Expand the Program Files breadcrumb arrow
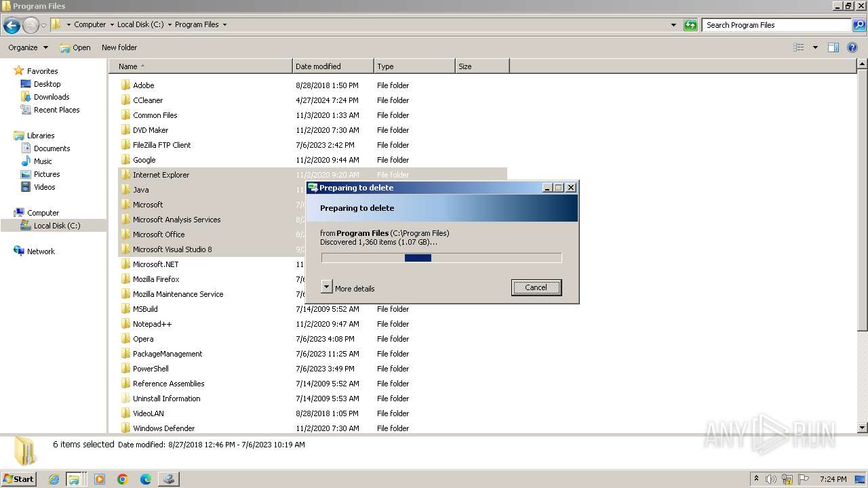Image resolution: width=868 pixels, height=488 pixels. click(x=224, y=24)
